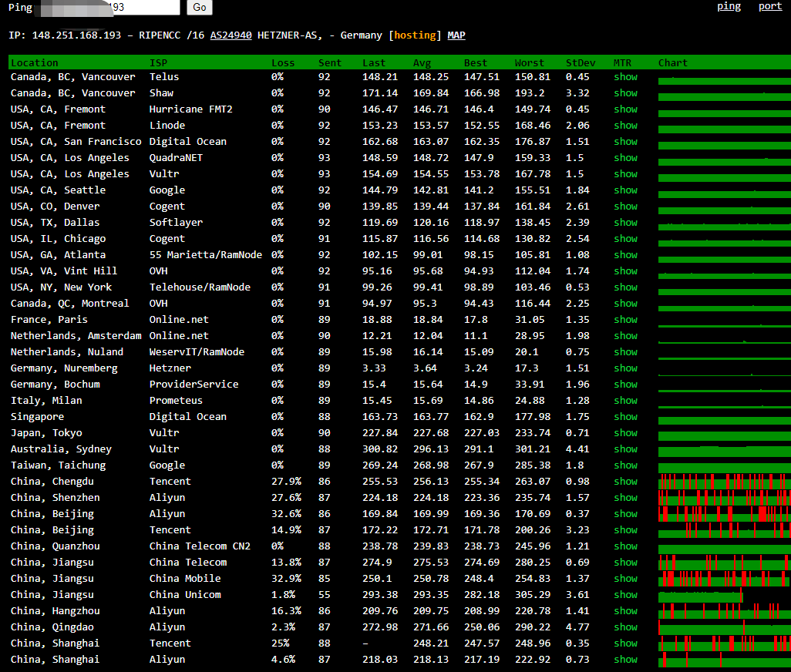
Task: Show MTR for Nuland WeservIT row
Action: click(625, 352)
